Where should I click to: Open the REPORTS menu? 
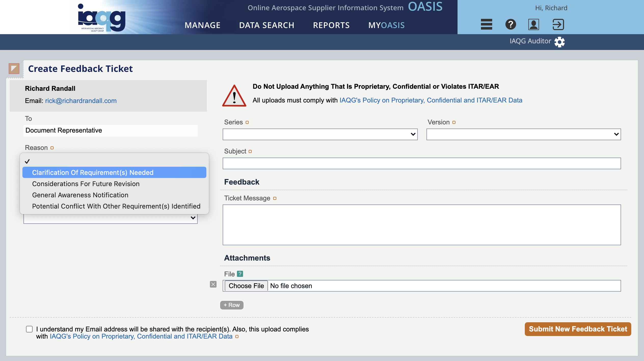(x=331, y=25)
